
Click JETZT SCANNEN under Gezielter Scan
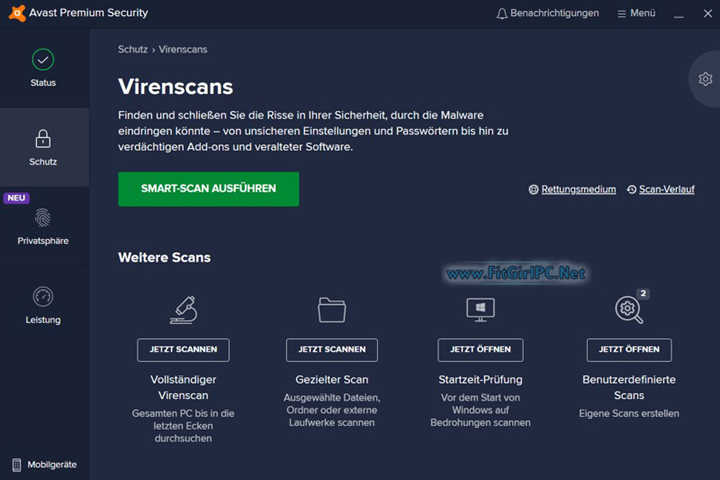(x=332, y=350)
